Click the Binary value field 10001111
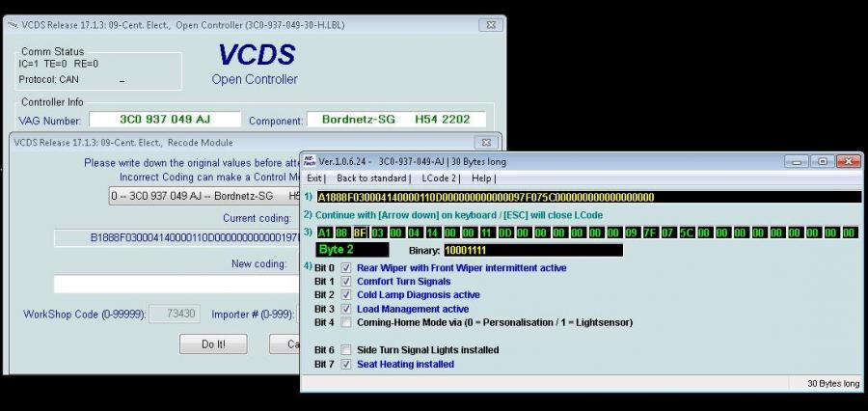The width and height of the screenshot is (868, 411). (532, 250)
